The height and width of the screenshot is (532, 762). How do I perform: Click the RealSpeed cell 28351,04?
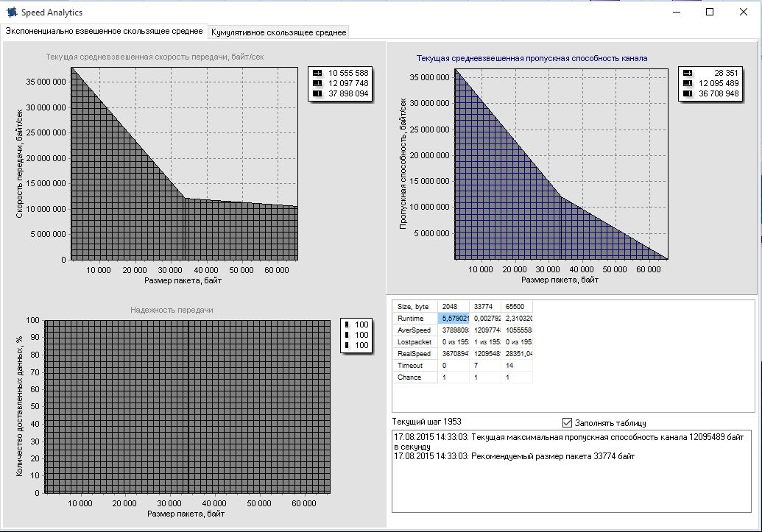pos(517,353)
